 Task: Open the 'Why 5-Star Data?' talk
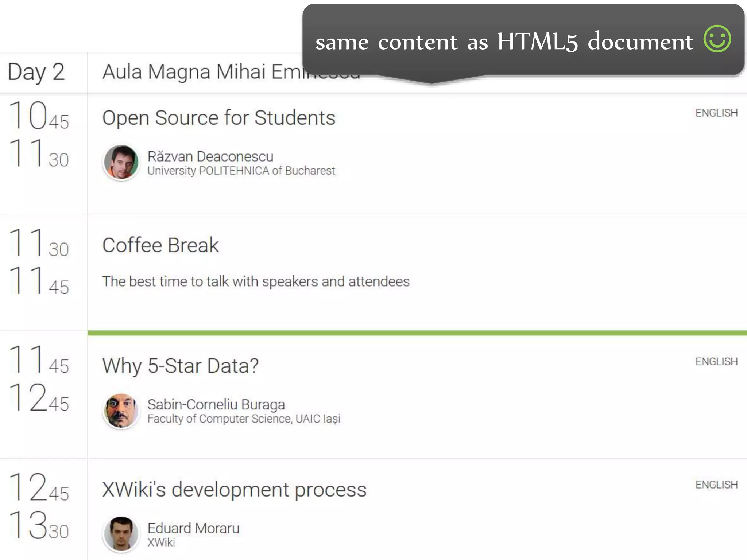(180, 366)
